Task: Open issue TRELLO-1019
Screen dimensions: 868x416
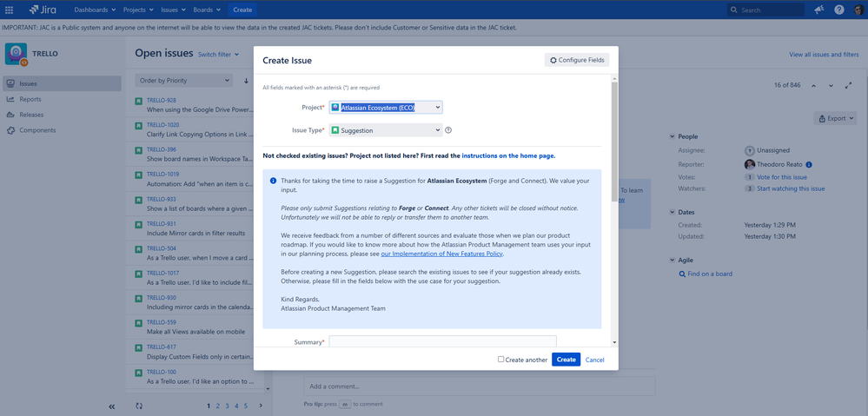Action: point(162,175)
